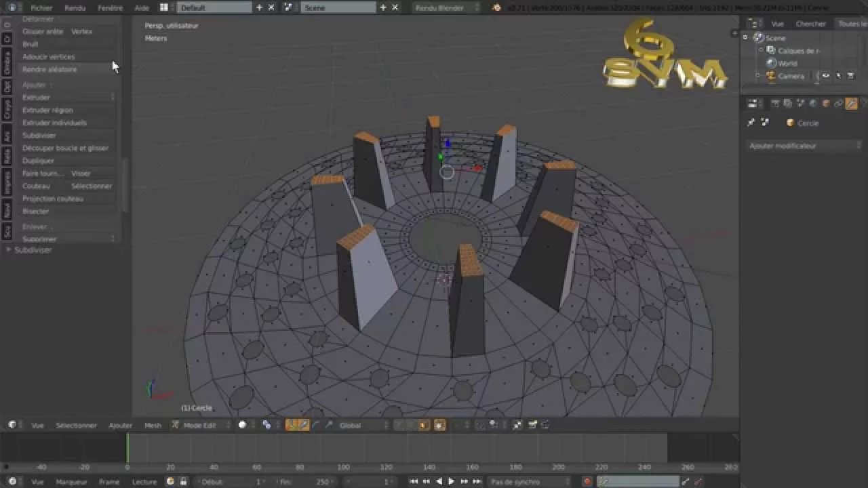
Task: Open the World properties tab icon
Action: click(x=813, y=104)
